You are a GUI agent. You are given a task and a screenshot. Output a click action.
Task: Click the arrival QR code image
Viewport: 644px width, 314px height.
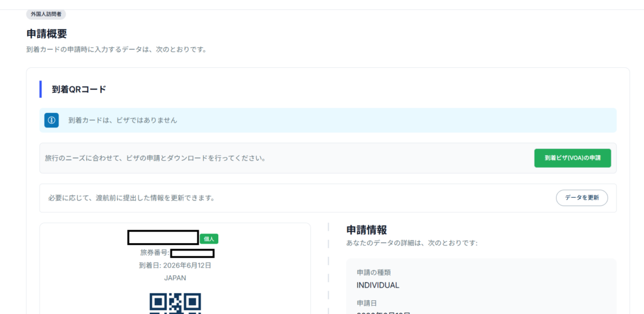(175, 303)
